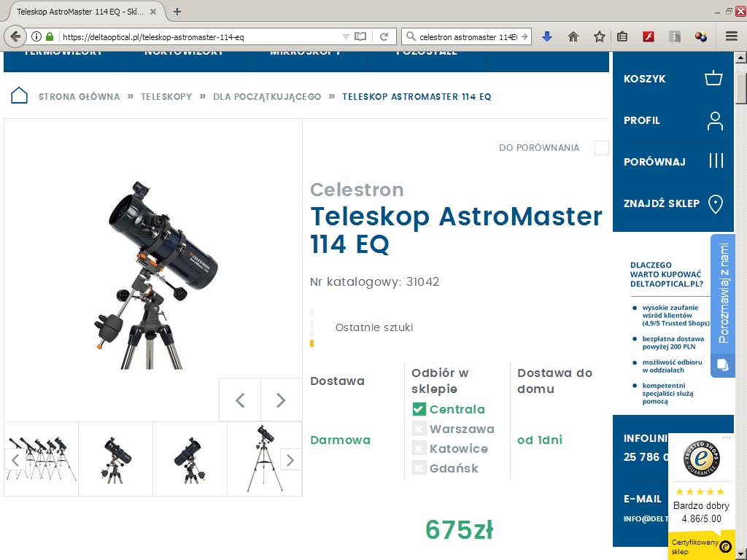
Task: Click the scrollbar down arrow
Action: coord(740,554)
